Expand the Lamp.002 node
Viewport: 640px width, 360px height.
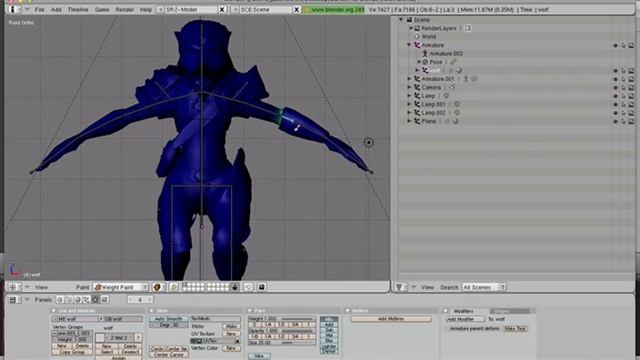(409, 113)
